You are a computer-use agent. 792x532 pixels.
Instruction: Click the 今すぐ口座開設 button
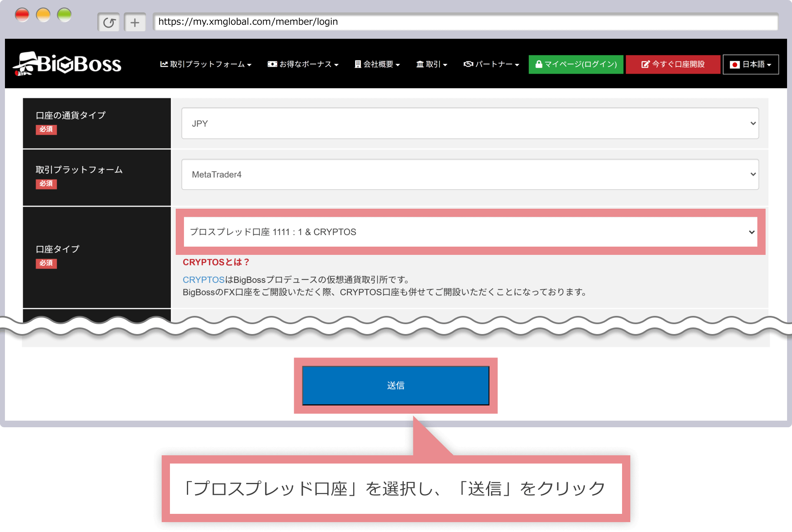[x=673, y=64]
